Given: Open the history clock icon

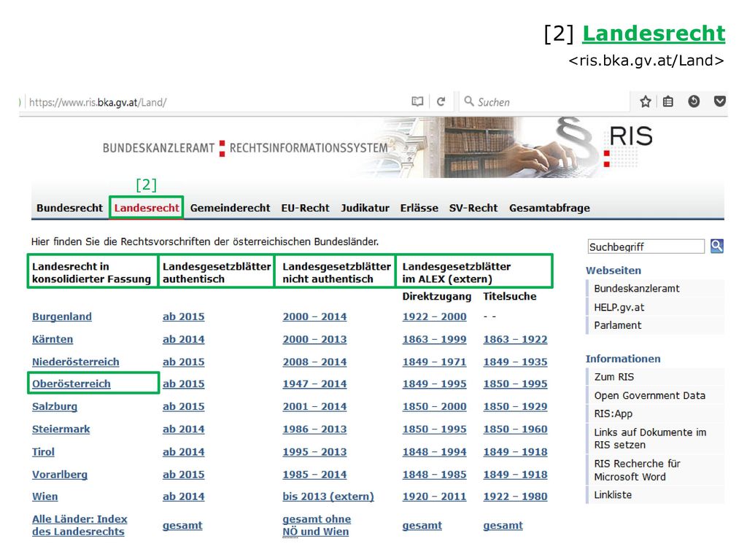Looking at the screenshot, I should pos(694,101).
